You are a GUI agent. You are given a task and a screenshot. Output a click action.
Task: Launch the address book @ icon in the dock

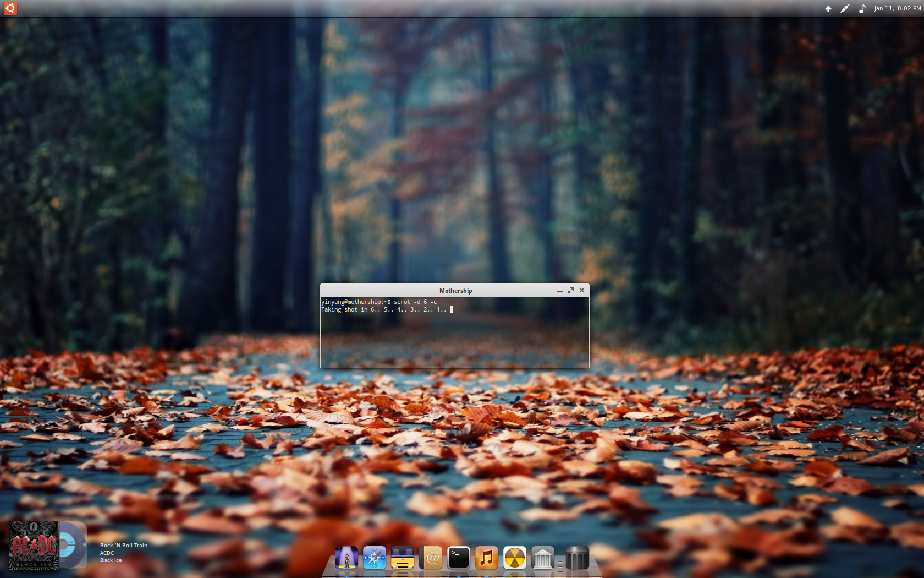click(x=431, y=558)
